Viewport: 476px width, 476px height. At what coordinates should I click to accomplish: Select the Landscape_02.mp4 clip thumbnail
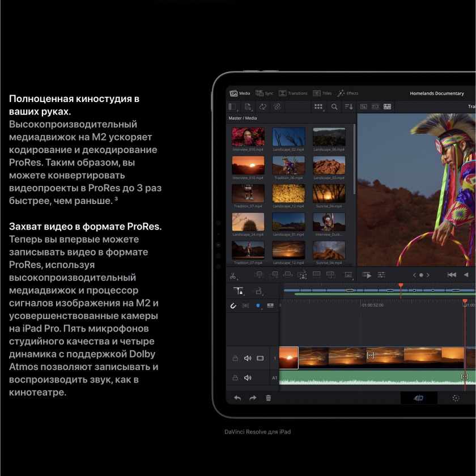(x=288, y=137)
